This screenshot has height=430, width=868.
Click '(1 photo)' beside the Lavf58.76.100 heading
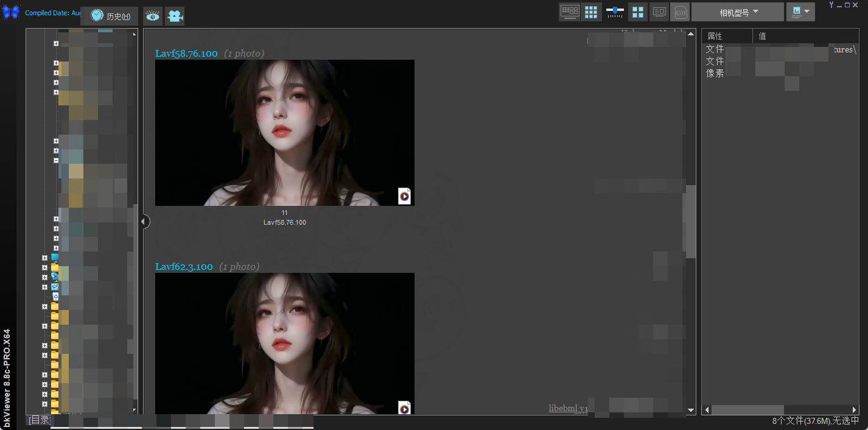pyautogui.click(x=244, y=54)
